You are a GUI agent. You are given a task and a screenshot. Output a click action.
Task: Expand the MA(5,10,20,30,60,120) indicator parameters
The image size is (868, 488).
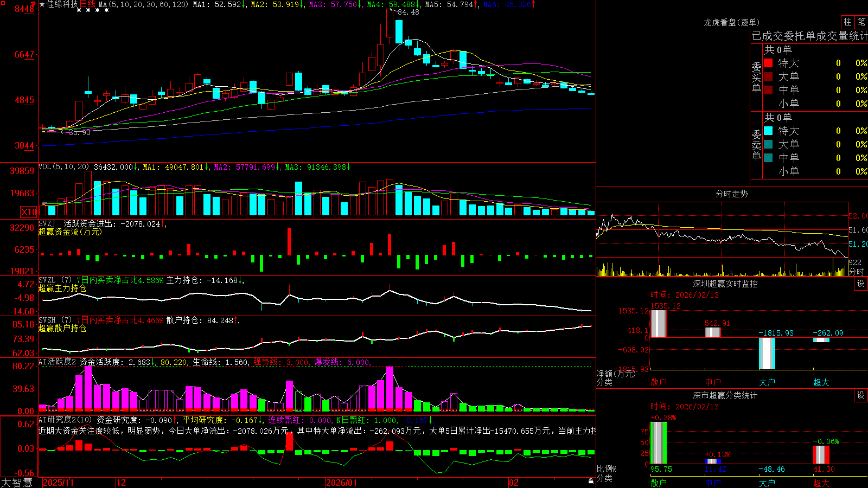click(144, 4)
